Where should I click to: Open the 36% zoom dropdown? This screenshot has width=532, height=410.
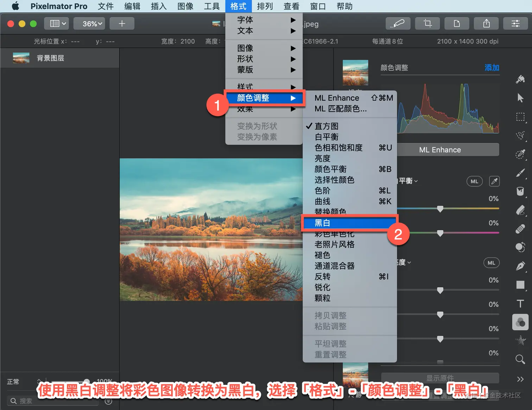[89, 24]
